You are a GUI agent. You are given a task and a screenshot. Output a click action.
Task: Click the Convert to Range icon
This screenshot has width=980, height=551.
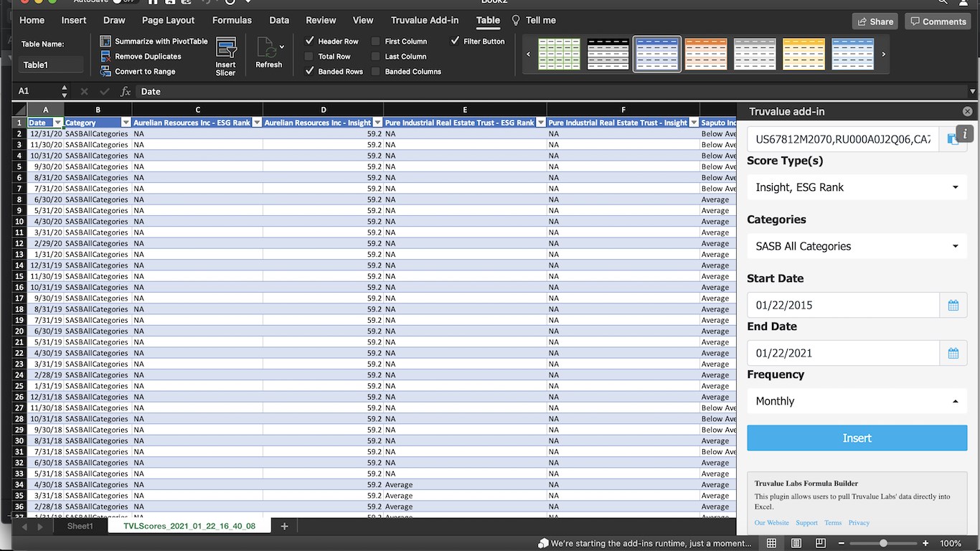(x=105, y=72)
